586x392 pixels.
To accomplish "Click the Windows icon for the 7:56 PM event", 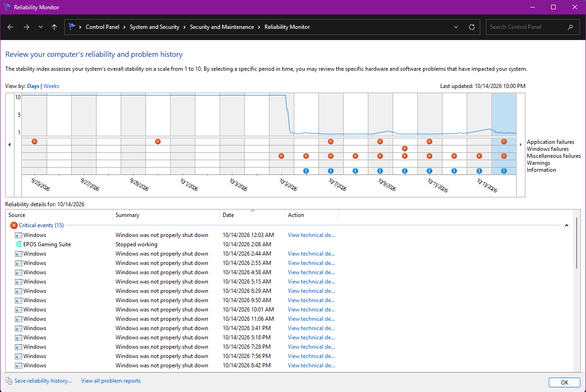I will [x=19, y=356].
